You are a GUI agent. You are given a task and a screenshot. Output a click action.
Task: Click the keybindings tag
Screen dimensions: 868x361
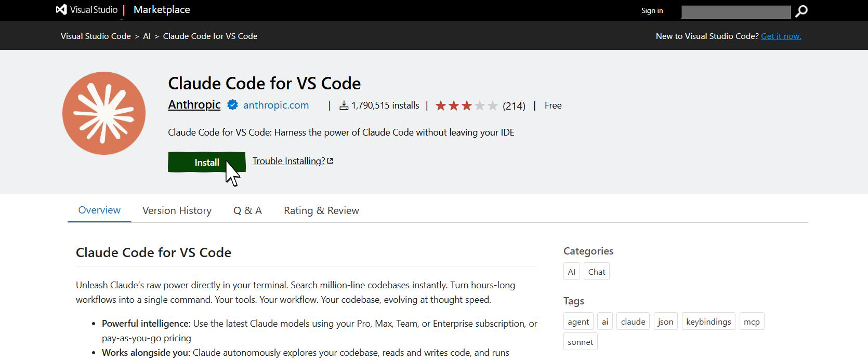708,322
